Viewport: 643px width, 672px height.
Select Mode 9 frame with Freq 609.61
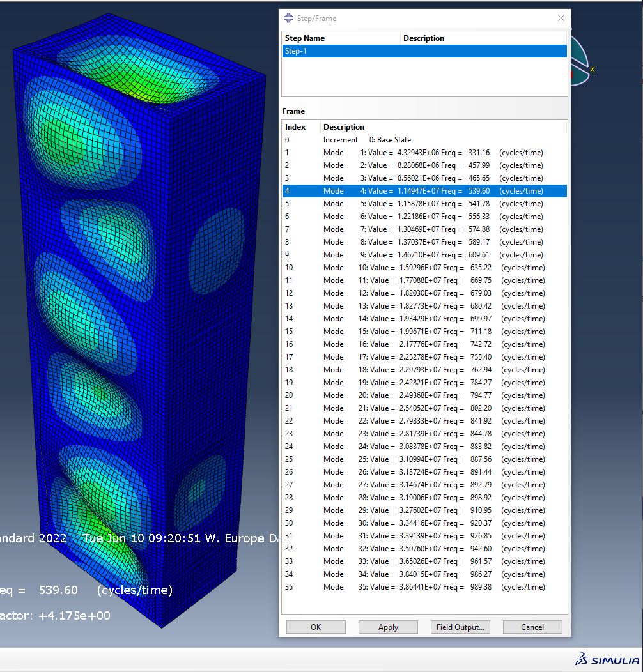(424, 255)
